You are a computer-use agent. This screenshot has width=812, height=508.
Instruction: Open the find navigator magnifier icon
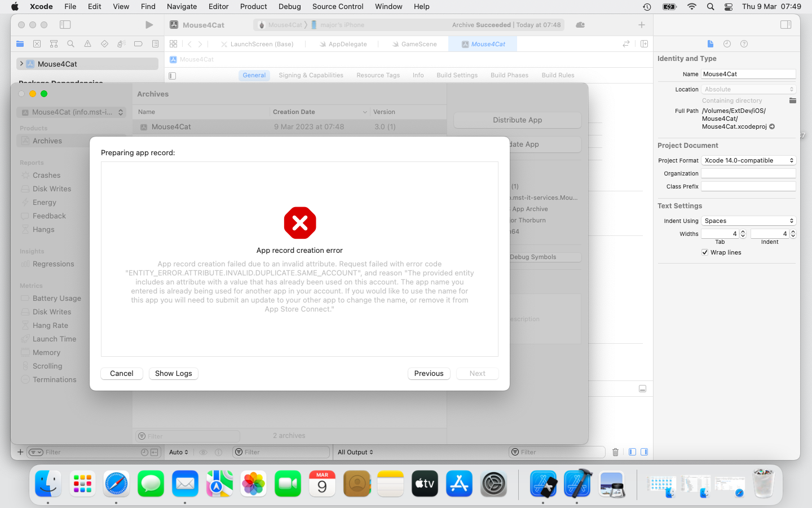pyautogui.click(x=70, y=44)
